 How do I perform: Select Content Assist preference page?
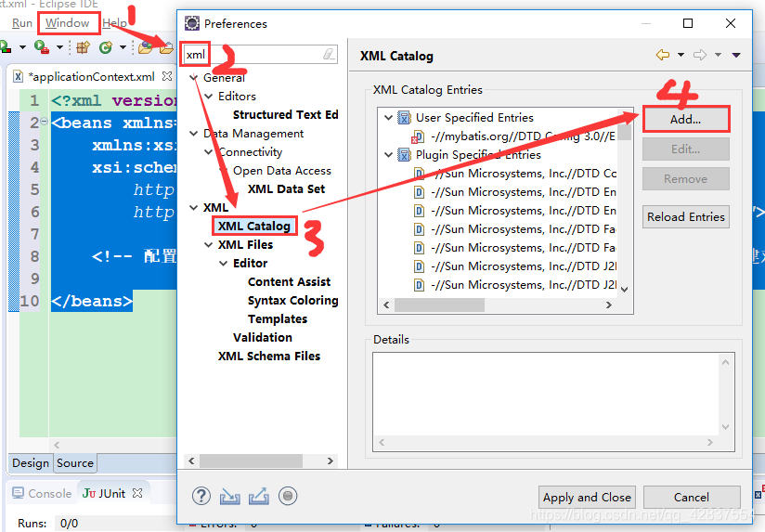pos(289,281)
